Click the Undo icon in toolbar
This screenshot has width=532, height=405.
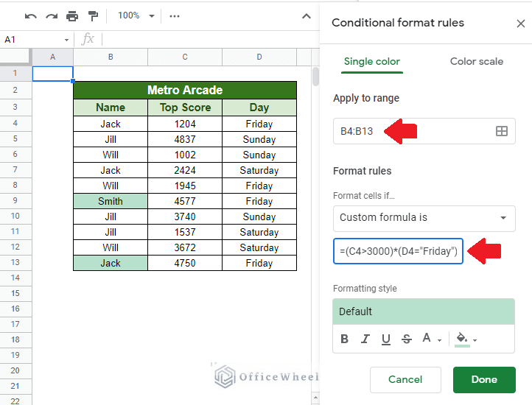click(x=30, y=16)
